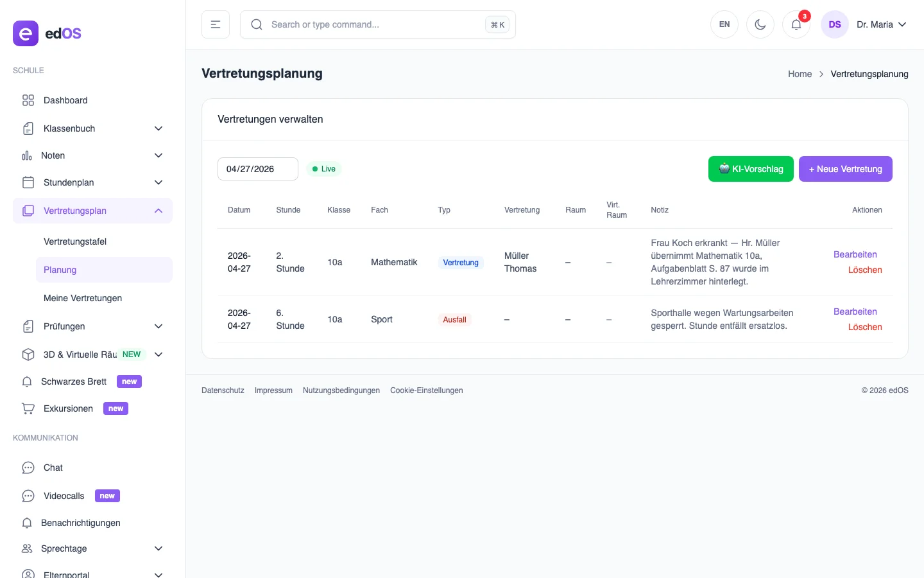This screenshot has height=578, width=924.
Task: Click the edOS logo
Action: tap(47, 33)
